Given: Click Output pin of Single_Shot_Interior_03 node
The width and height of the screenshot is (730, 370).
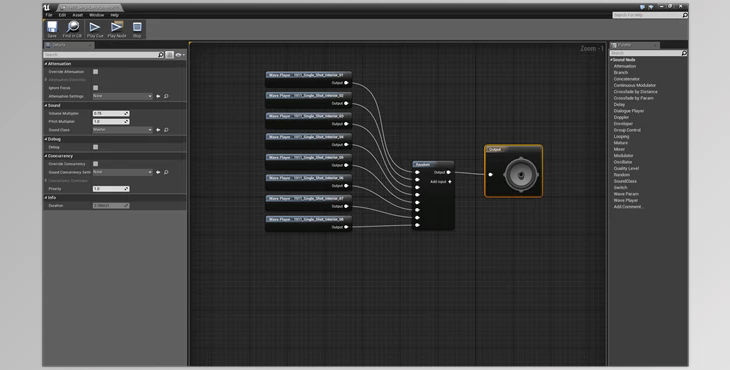Looking at the screenshot, I should tap(346, 124).
